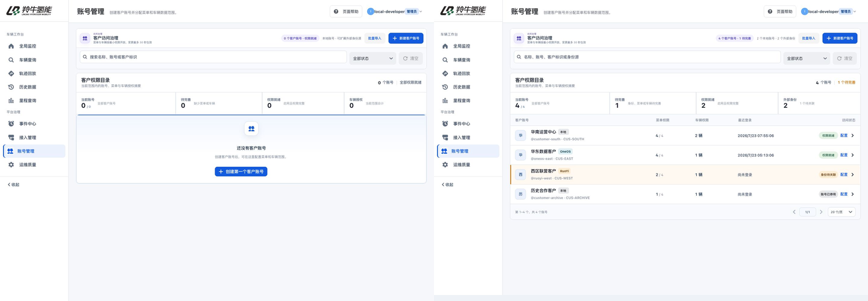Expand local-developer account menu chevron in the four-account view

coord(855,11)
